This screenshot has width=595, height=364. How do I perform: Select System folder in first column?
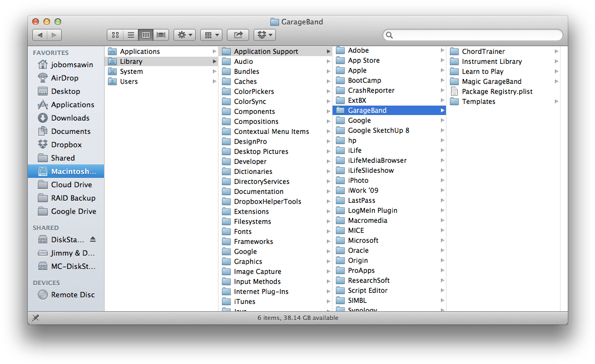pyautogui.click(x=161, y=71)
